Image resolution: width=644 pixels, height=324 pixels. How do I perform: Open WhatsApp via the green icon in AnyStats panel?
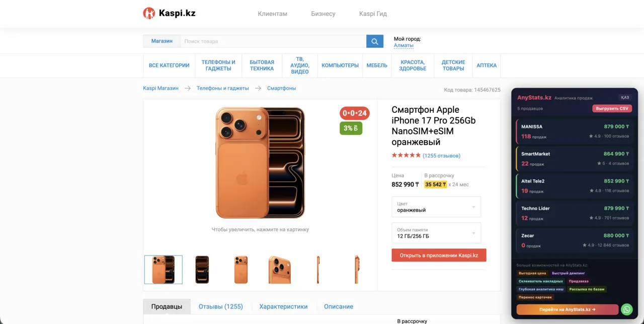pos(626,309)
